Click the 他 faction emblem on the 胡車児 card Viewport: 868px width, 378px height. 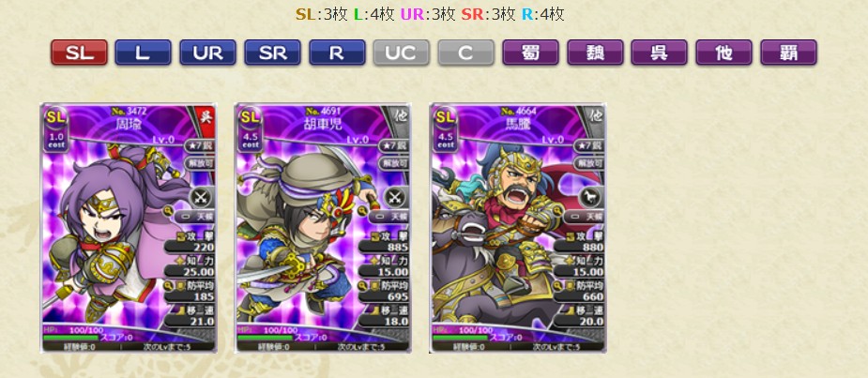tap(402, 116)
